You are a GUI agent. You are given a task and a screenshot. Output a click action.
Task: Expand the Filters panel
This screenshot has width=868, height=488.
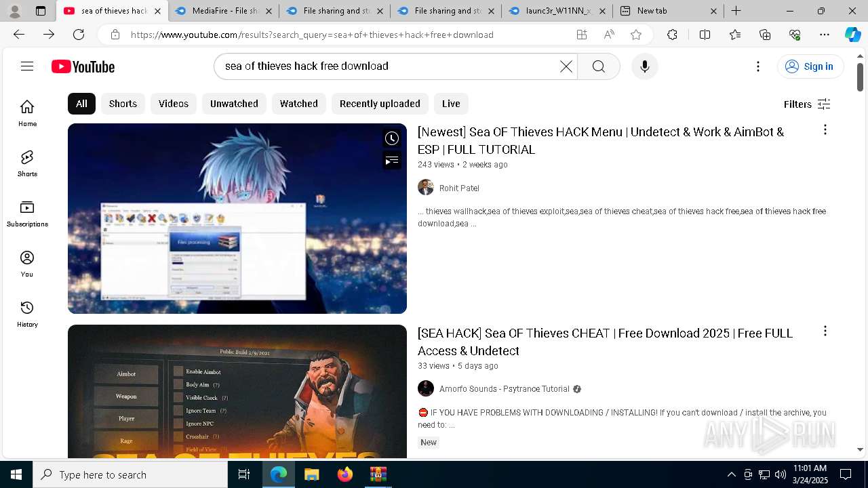coord(807,104)
